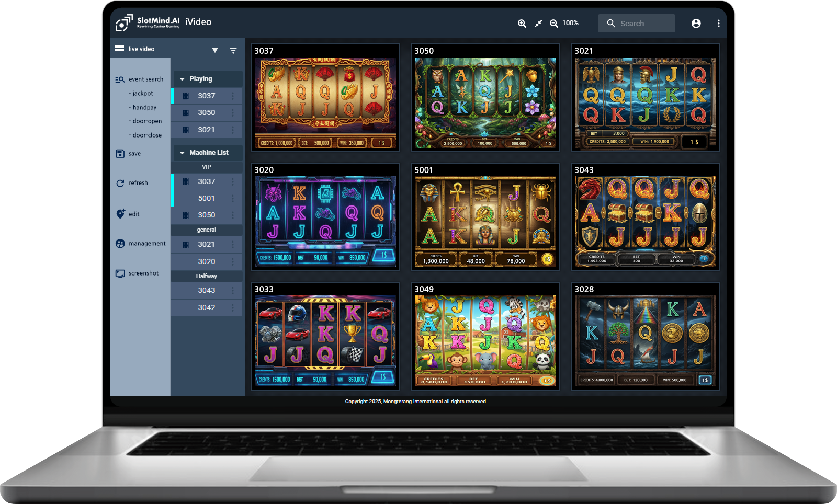
Task: Open the top-right vertical dots menu
Action: point(718,24)
